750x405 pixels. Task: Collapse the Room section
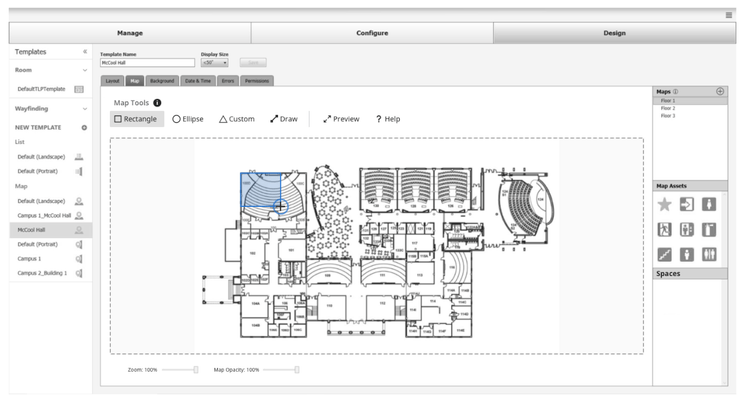pos(84,71)
